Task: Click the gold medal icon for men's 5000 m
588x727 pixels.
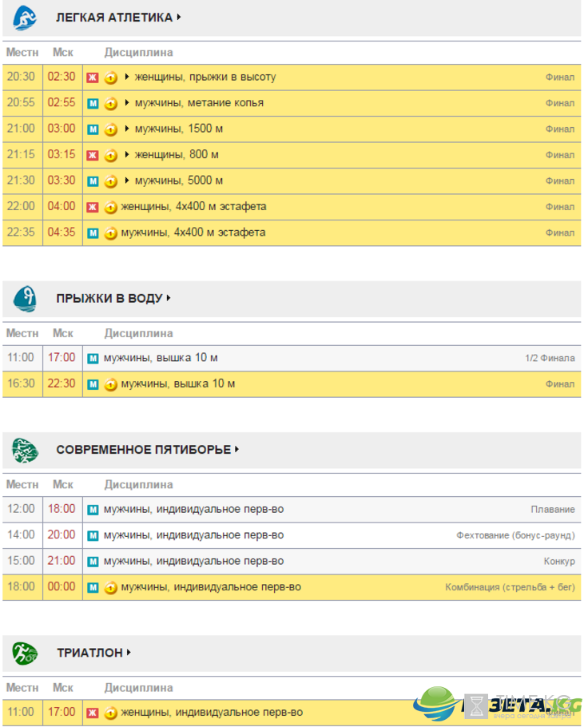Action: (110, 181)
